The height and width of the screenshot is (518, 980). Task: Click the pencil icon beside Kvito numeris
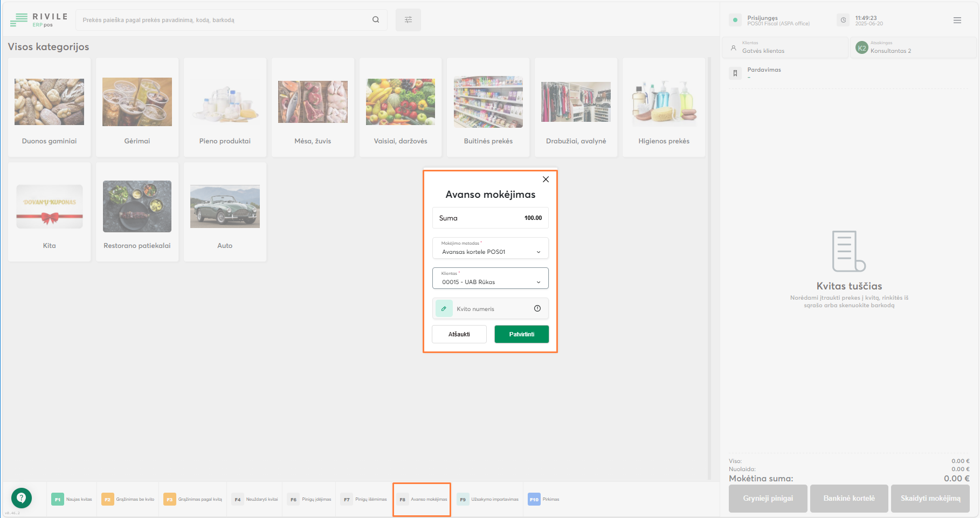coord(444,309)
